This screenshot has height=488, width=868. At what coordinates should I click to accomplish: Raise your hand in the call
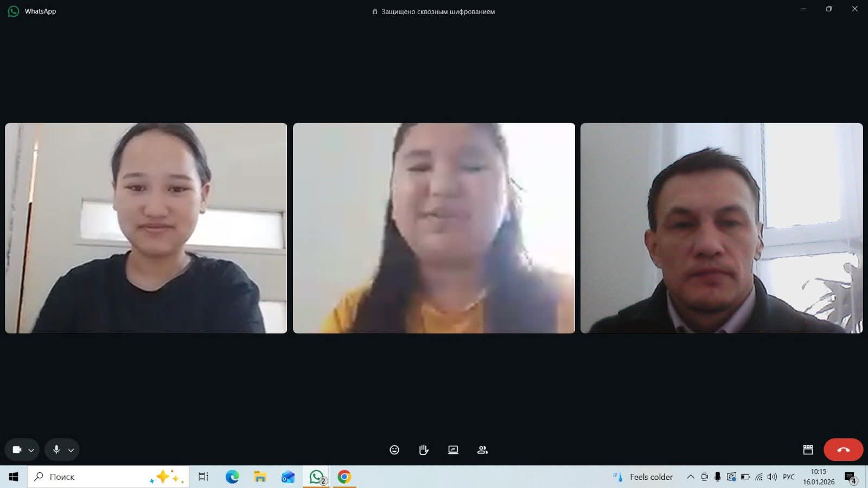point(424,450)
